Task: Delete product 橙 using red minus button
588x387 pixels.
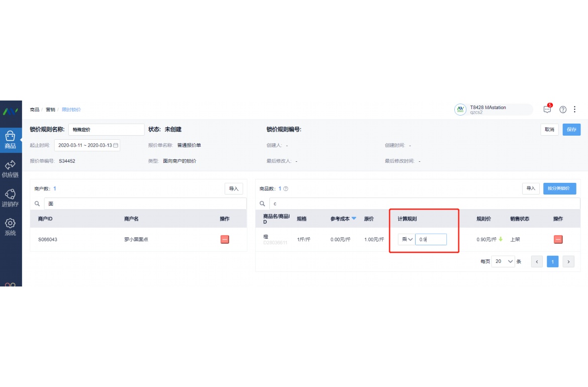Action: click(x=558, y=240)
